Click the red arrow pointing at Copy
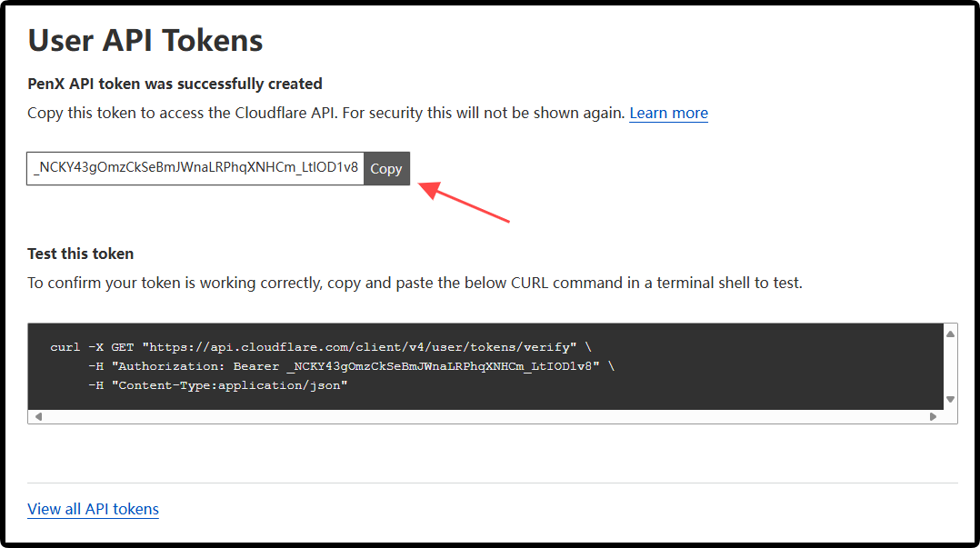The width and height of the screenshot is (980, 548). 464,202
